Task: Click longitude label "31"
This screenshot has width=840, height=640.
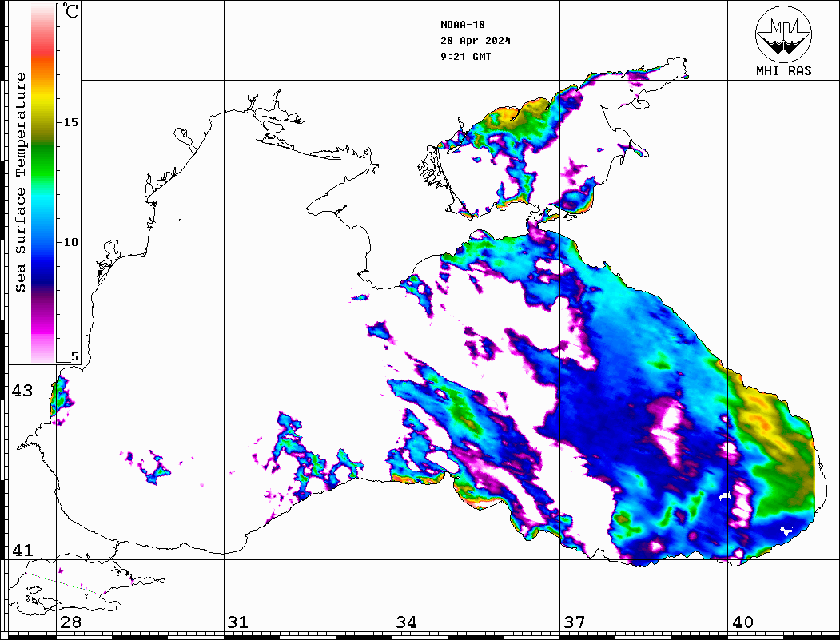Action: [x=238, y=622]
